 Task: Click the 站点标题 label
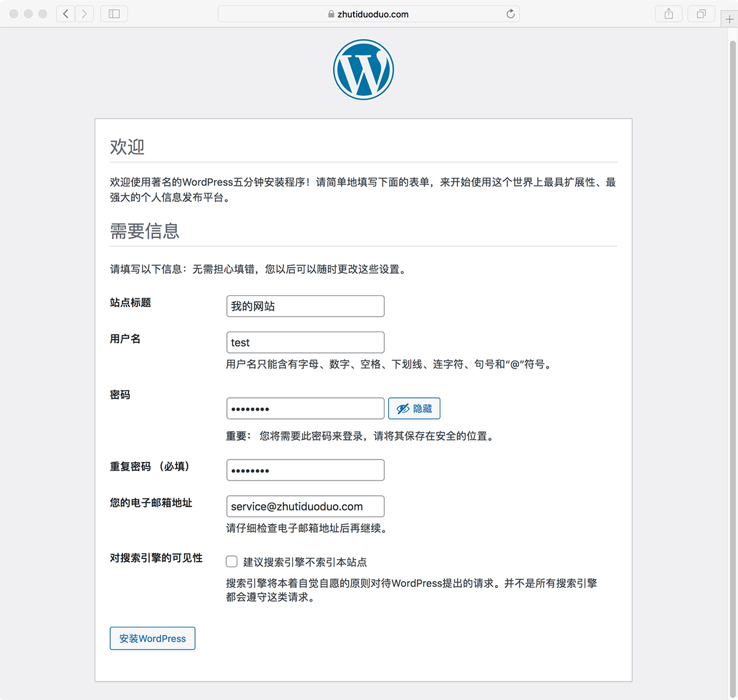click(x=130, y=303)
